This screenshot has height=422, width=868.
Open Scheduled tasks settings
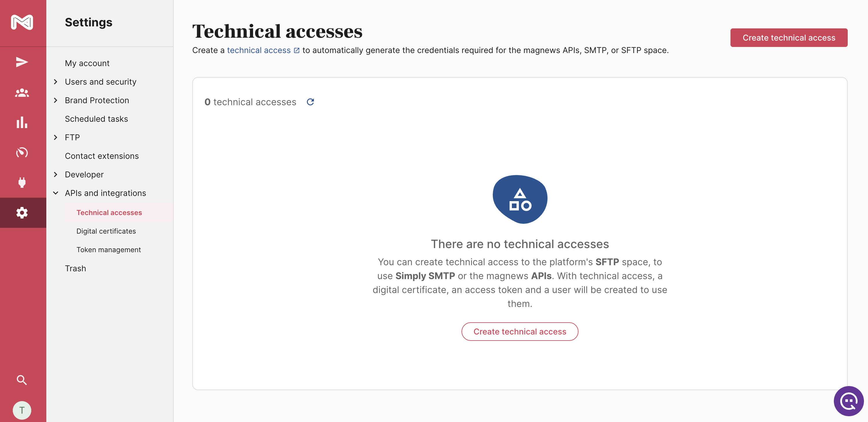(x=96, y=119)
